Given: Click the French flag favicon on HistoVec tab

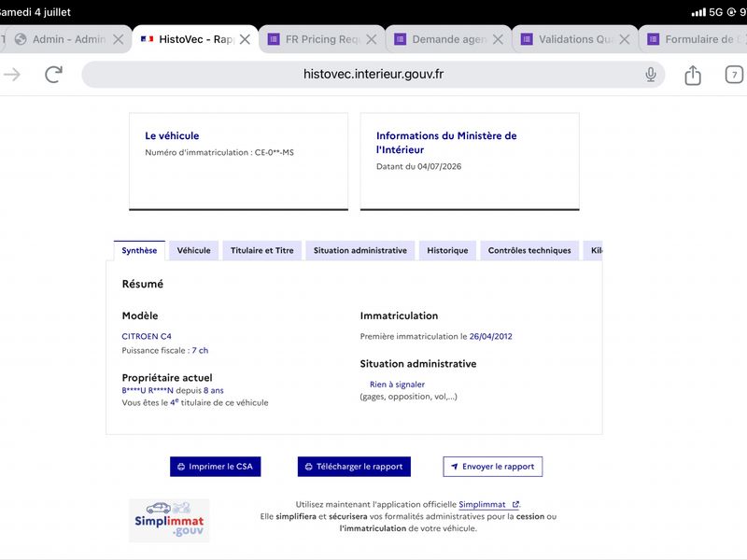Looking at the screenshot, I should [x=147, y=39].
